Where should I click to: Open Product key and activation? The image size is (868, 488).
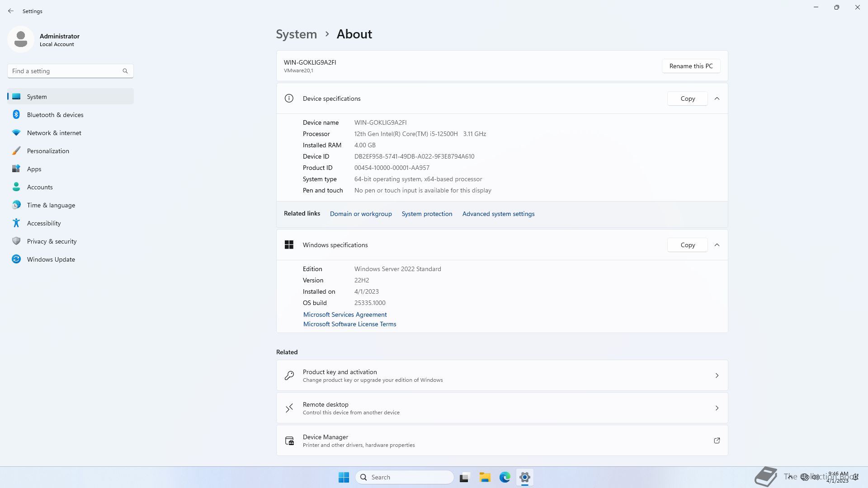pos(502,375)
